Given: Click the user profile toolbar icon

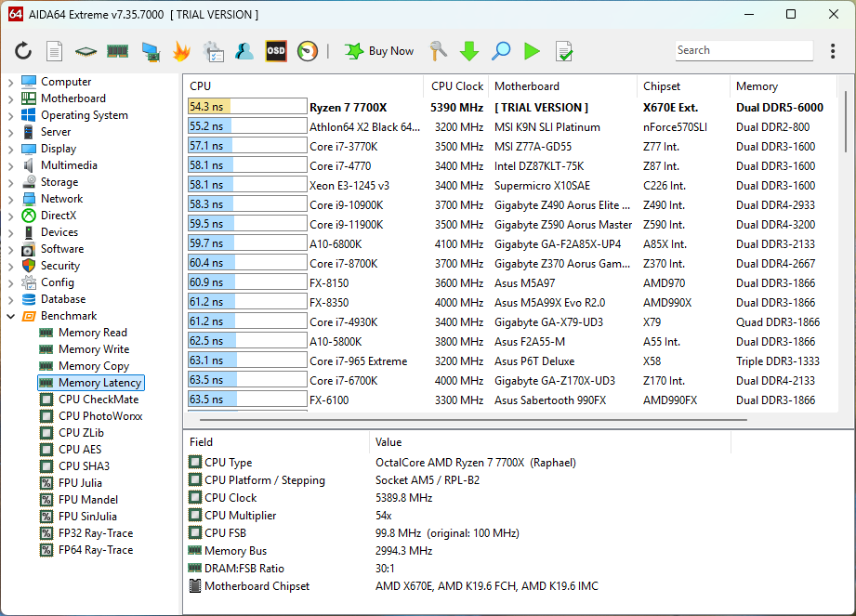Looking at the screenshot, I should coord(244,51).
